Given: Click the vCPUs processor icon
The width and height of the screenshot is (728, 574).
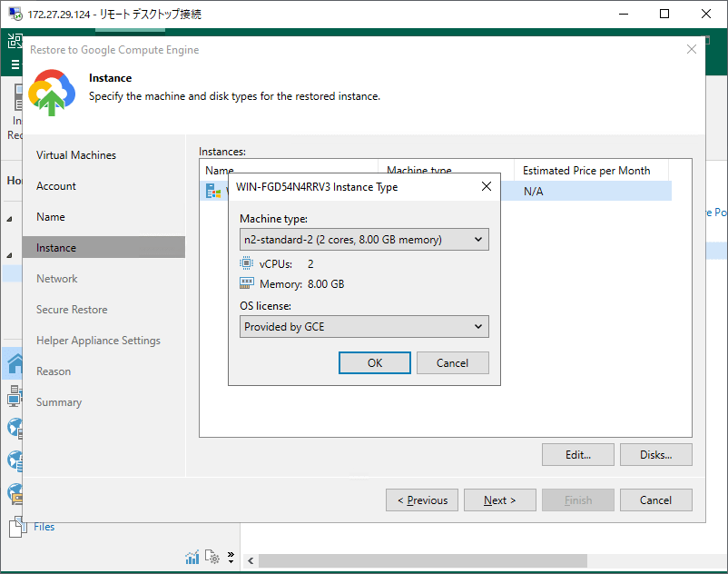Looking at the screenshot, I should click(246, 263).
